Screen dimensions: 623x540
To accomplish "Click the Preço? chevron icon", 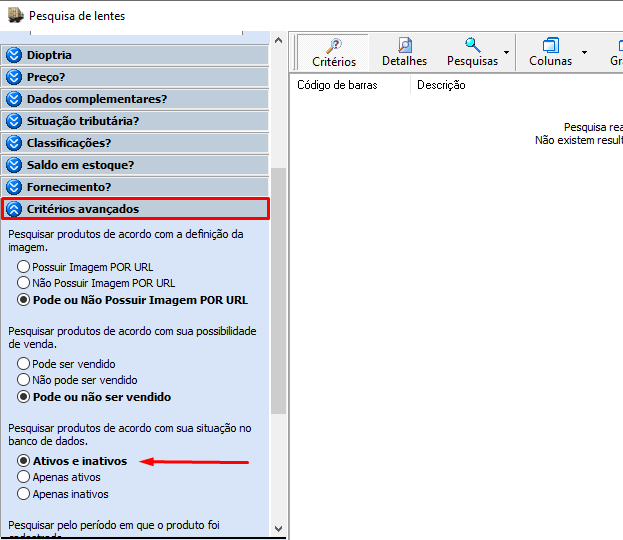I will pyautogui.click(x=14, y=77).
